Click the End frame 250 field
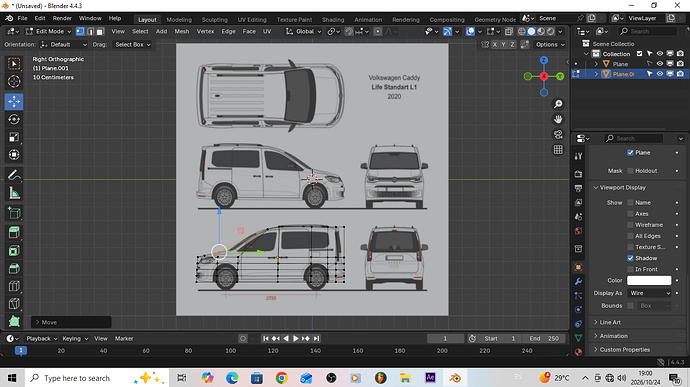This screenshot has height=387, width=690. [x=545, y=339]
